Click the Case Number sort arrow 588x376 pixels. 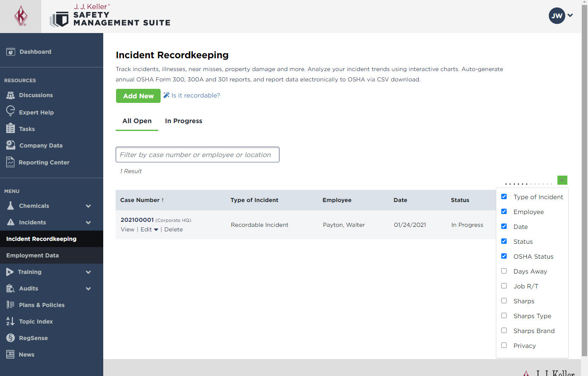163,200
